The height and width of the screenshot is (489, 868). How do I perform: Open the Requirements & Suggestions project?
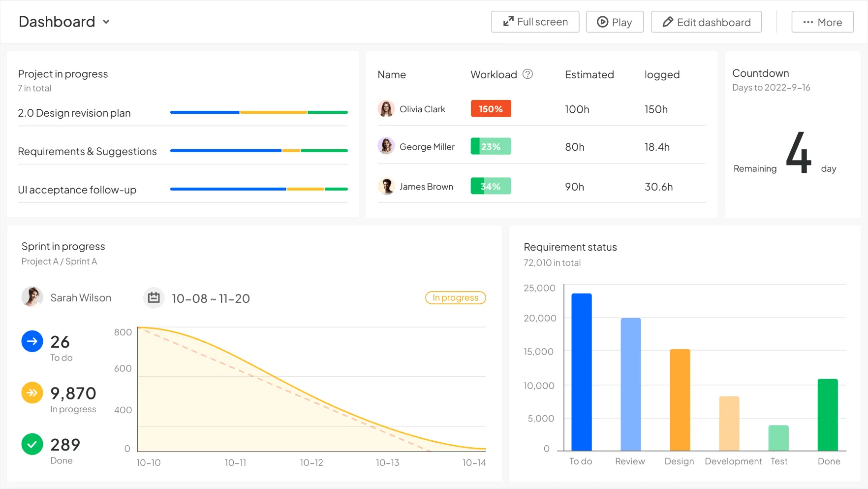87,152
